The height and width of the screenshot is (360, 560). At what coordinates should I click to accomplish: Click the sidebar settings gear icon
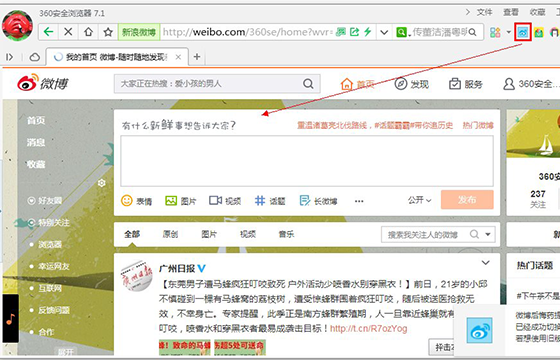click(102, 183)
